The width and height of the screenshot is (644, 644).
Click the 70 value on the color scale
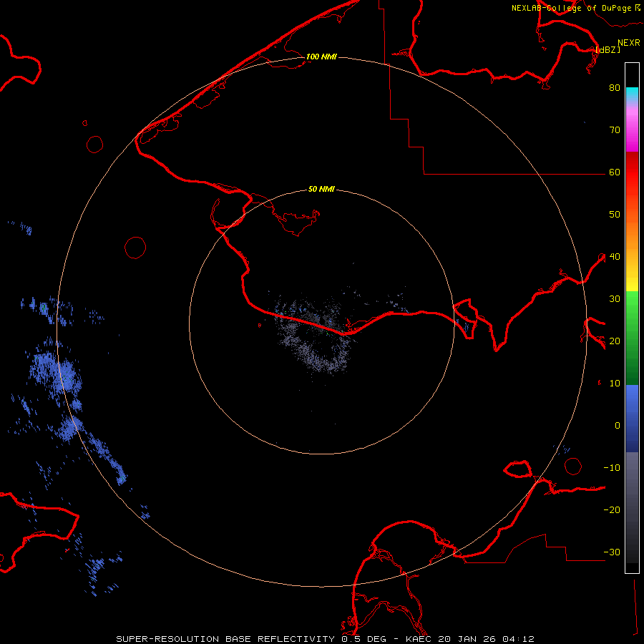tap(615, 130)
